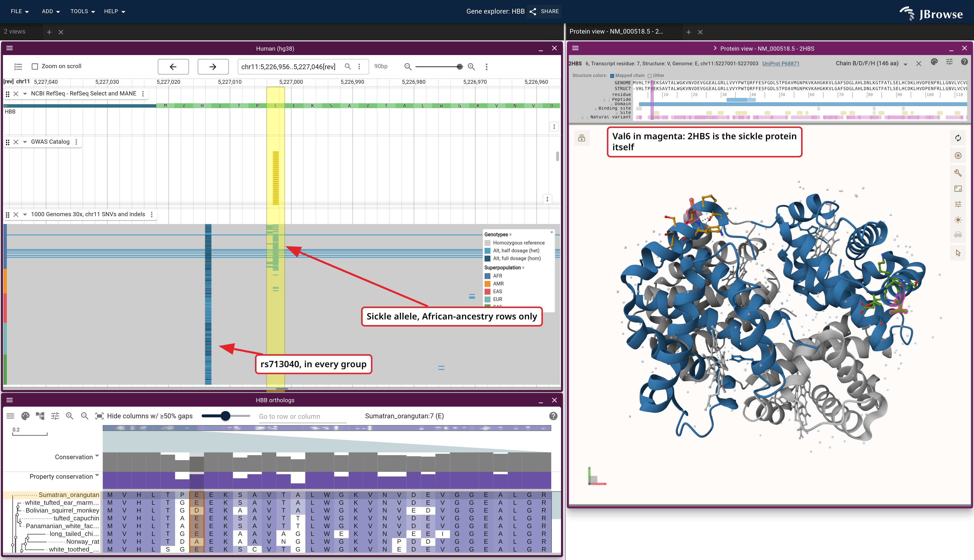Open the wrench settings tool in the 3D viewer
The image size is (974, 560).
click(x=958, y=173)
